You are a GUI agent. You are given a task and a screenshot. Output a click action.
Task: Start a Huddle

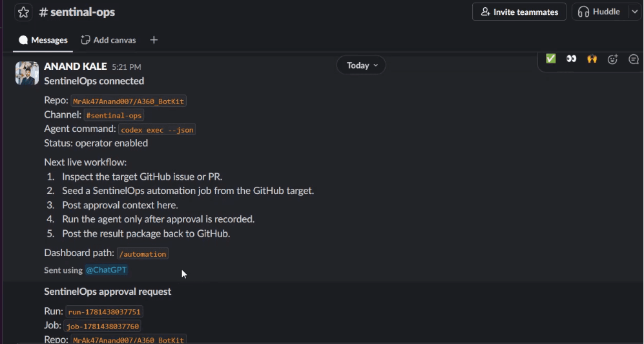tap(599, 12)
